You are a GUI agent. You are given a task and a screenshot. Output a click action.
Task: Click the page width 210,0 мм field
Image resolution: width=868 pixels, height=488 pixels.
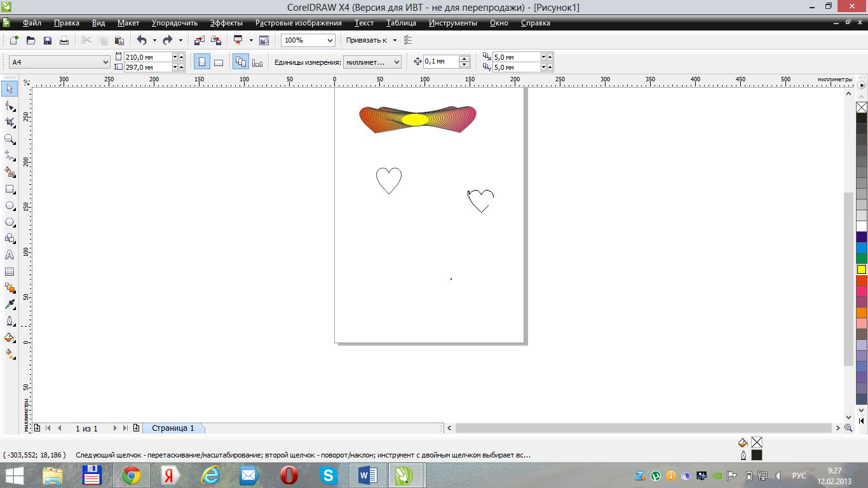pyautogui.click(x=148, y=57)
